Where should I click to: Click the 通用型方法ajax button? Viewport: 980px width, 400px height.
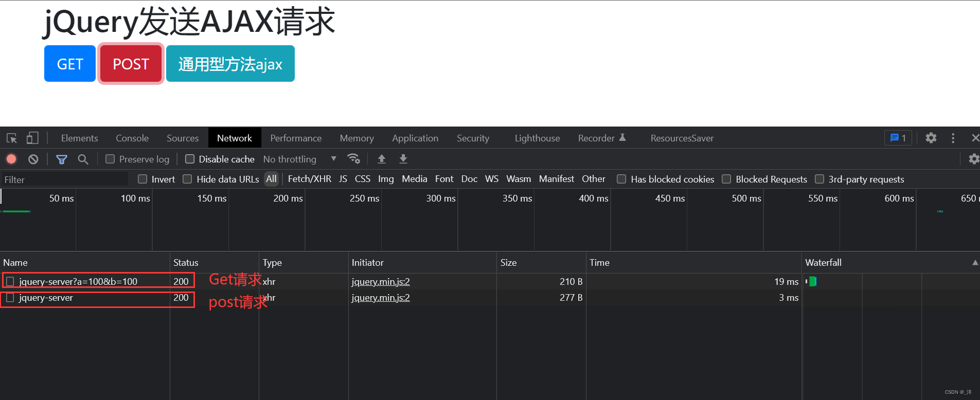[230, 64]
